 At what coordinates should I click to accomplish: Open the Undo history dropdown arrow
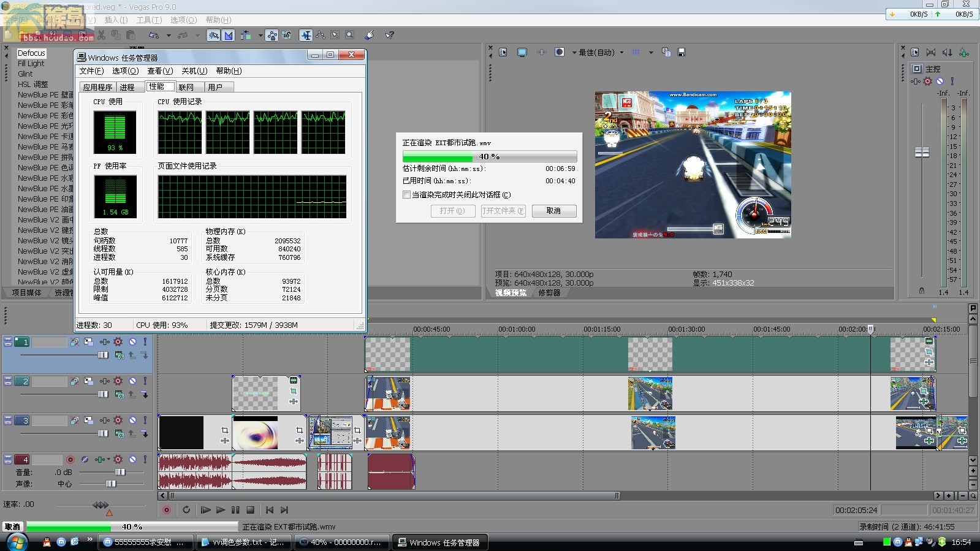tap(169, 36)
